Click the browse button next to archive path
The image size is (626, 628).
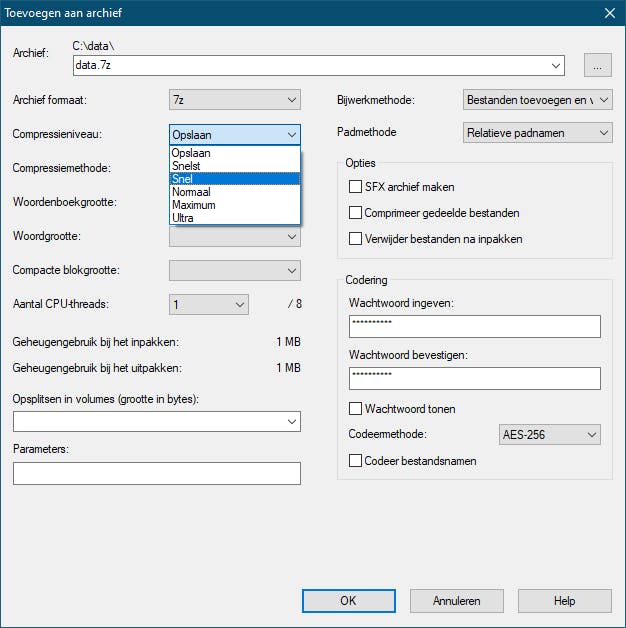coord(597,66)
